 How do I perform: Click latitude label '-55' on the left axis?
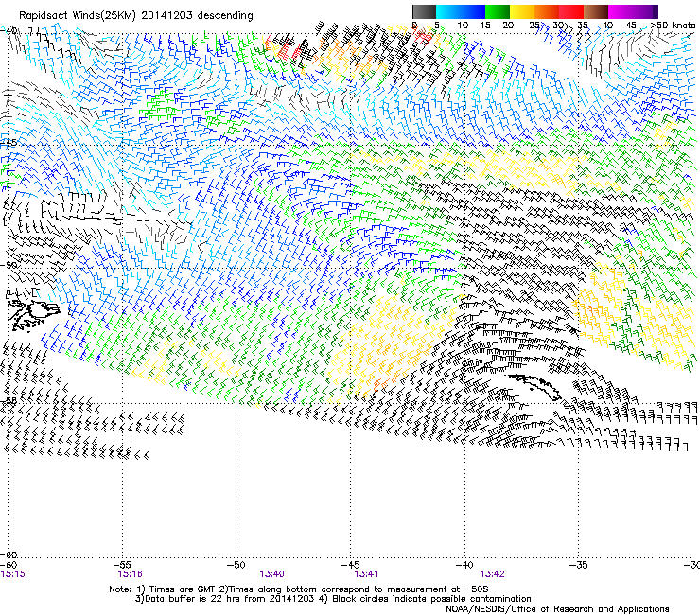tap(9, 400)
